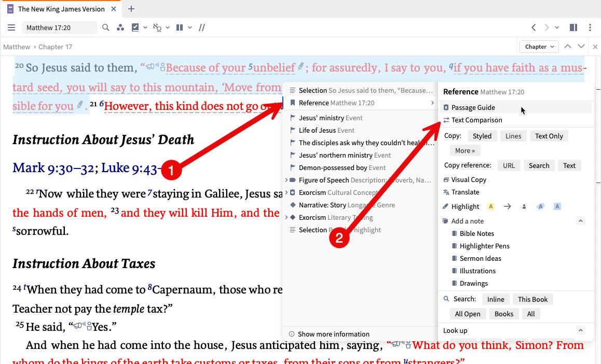Search This Book
Image resolution: width=601 pixels, height=364 pixels.
click(533, 299)
